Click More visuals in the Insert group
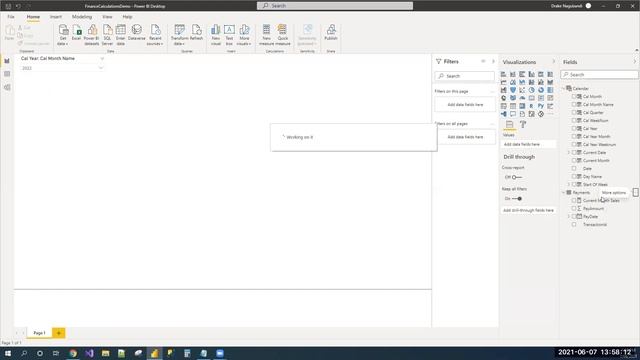The width and height of the screenshot is (640, 360). (244, 34)
